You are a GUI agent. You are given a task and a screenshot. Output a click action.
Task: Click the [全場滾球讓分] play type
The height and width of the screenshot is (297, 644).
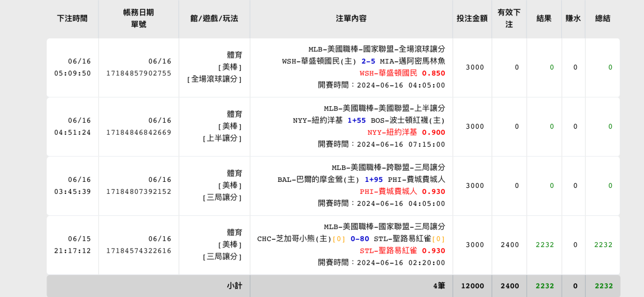tap(214, 79)
